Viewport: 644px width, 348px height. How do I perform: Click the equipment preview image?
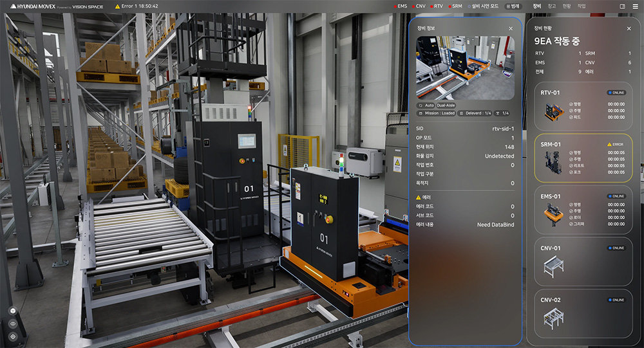[x=465, y=68]
